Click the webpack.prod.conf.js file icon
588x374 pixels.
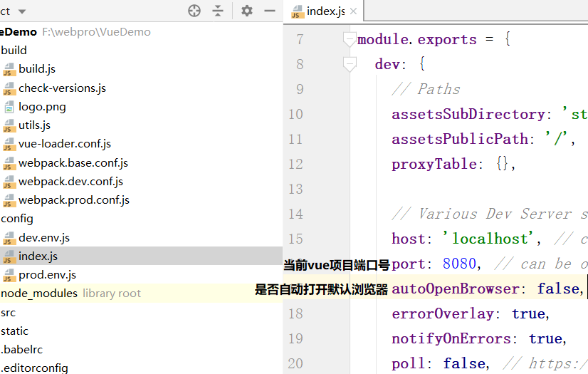[9, 201]
